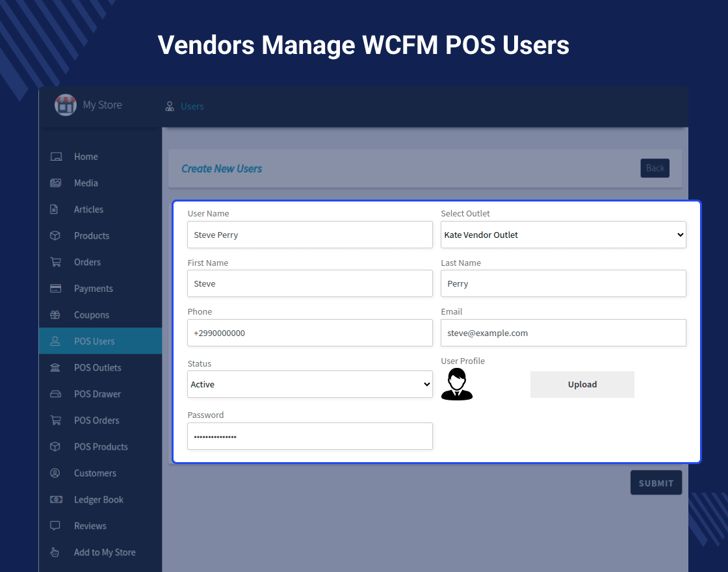The image size is (728, 572).
Task: Click the Ledger Book money icon
Action: click(56, 500)
